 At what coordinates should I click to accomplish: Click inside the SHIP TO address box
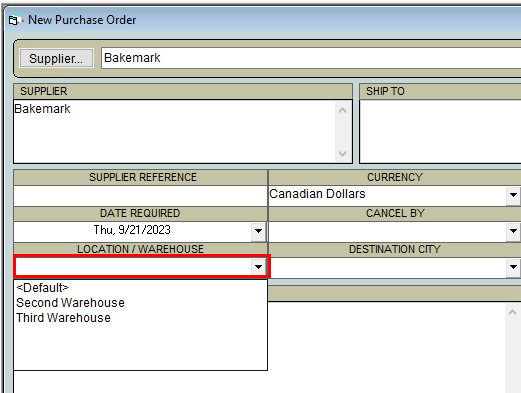(440, 131)
